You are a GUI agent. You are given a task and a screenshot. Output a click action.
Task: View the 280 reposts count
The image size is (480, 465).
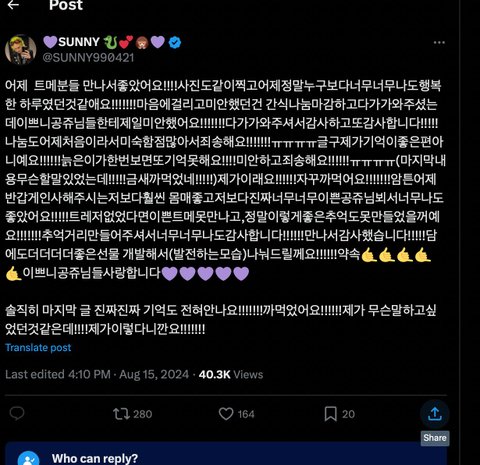point(143,414)
